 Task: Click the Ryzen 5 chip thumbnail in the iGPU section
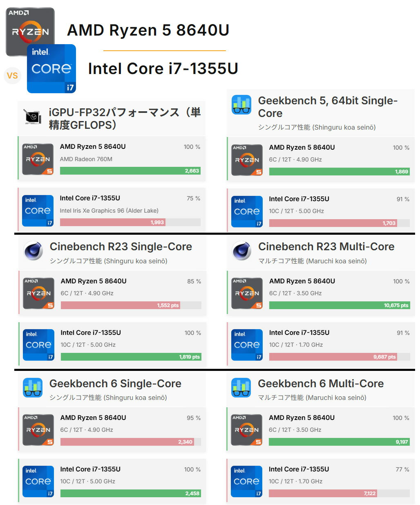pyautogui.click(x=38, y=159)
